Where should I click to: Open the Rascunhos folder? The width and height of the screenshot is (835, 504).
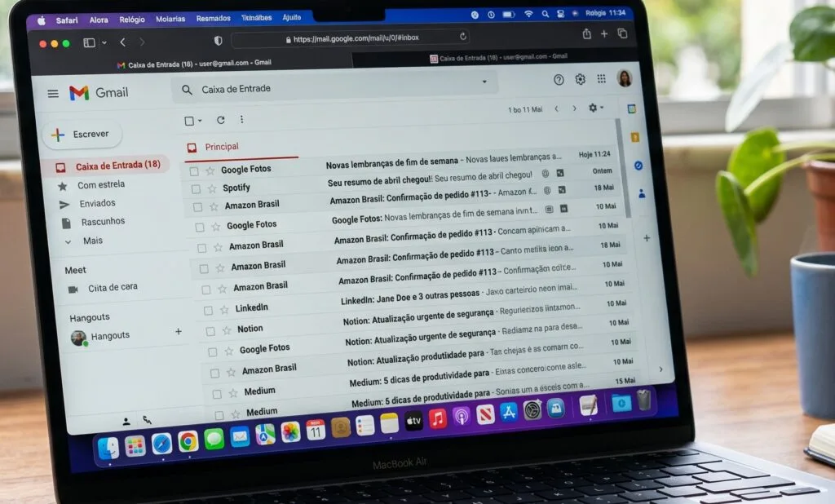coord(103,221)
